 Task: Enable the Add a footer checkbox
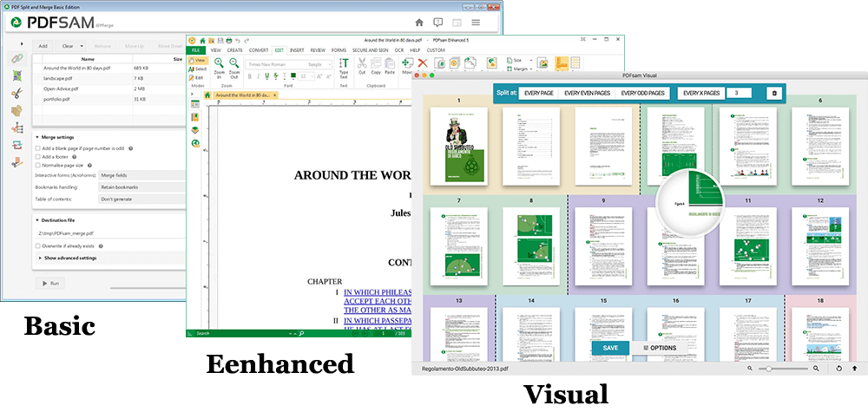37,156
